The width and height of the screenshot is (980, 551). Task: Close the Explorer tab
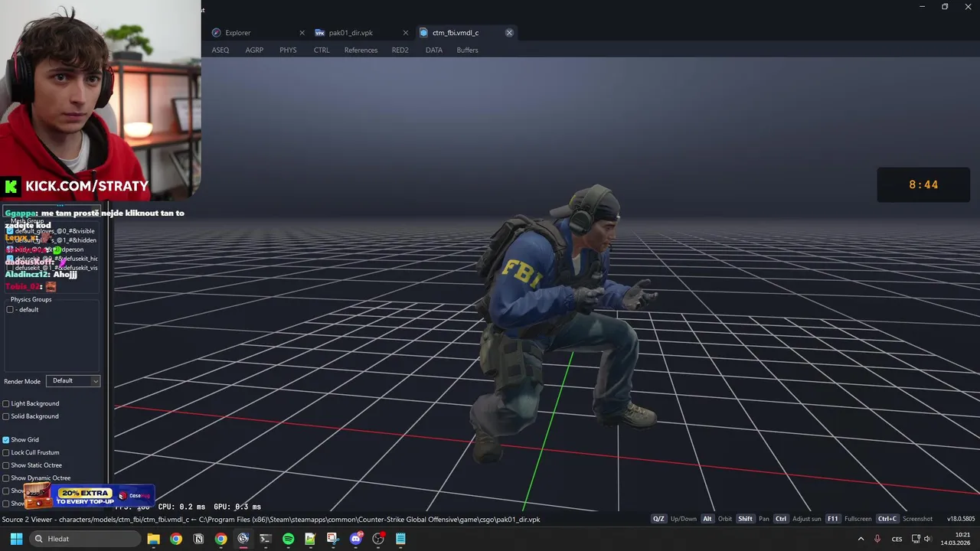(302, 33)
